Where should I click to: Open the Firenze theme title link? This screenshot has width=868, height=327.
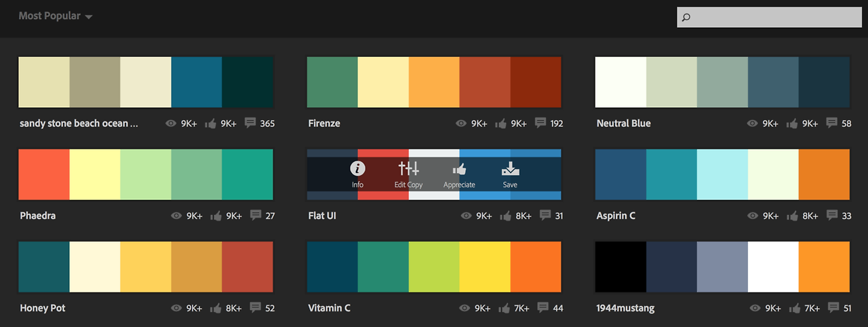tap(324, 123)
